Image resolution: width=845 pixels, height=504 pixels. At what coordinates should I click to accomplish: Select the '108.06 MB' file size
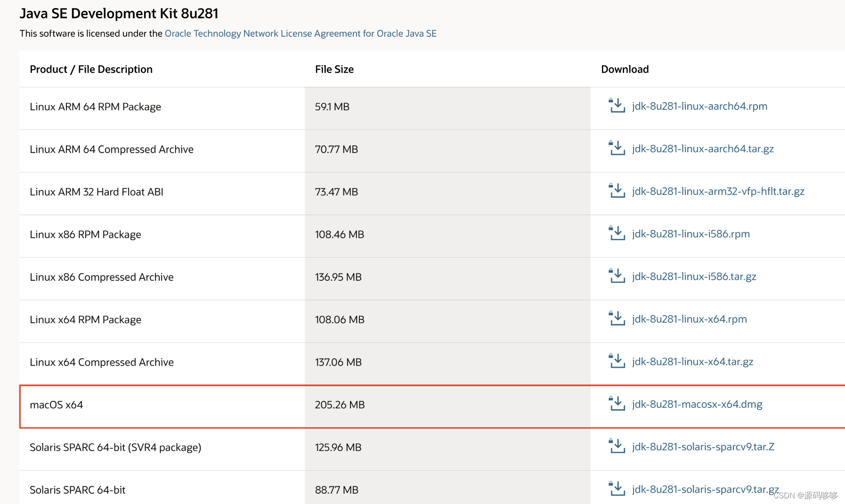point(340,319)
